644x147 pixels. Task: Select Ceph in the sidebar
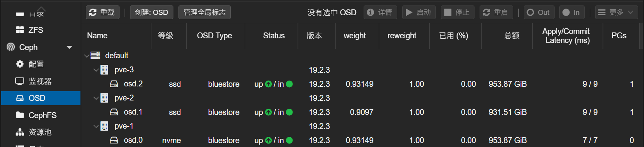(x=41, y=47)
